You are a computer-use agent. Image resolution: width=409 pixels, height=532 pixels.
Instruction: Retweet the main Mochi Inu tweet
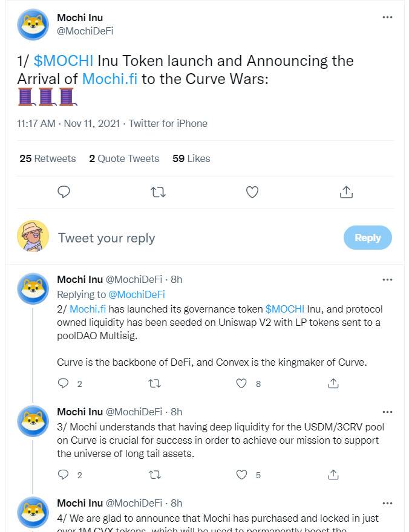158,192
